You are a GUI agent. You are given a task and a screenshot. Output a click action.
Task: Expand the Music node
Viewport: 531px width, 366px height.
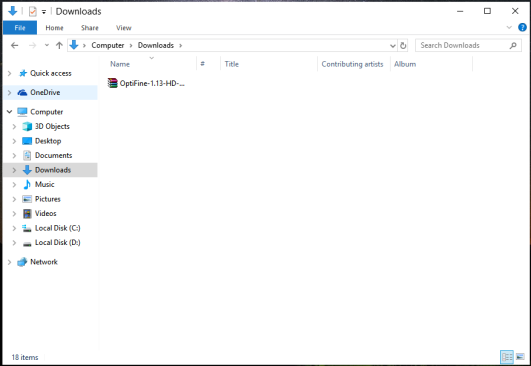click(x=14, y=185)
